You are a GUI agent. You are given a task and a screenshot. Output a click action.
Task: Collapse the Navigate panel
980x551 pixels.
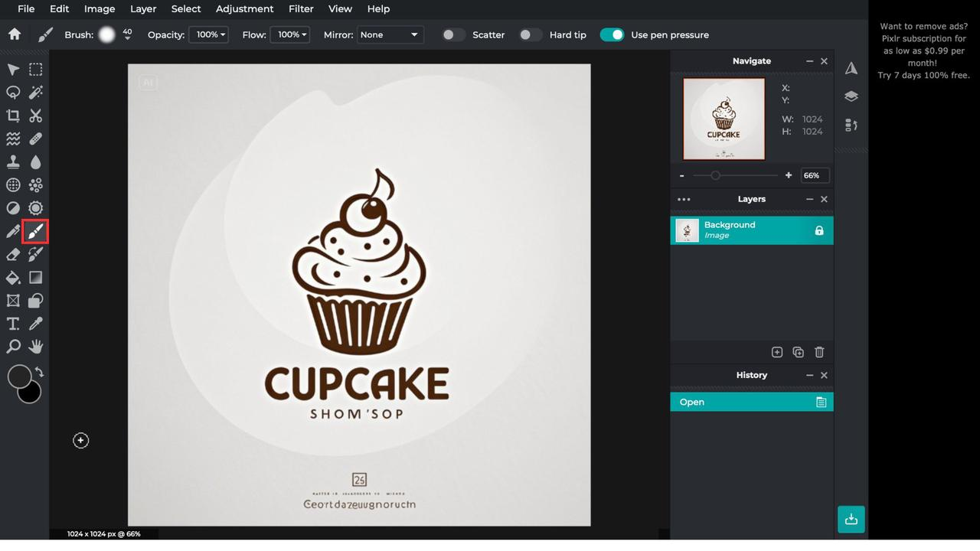point(809,61)
